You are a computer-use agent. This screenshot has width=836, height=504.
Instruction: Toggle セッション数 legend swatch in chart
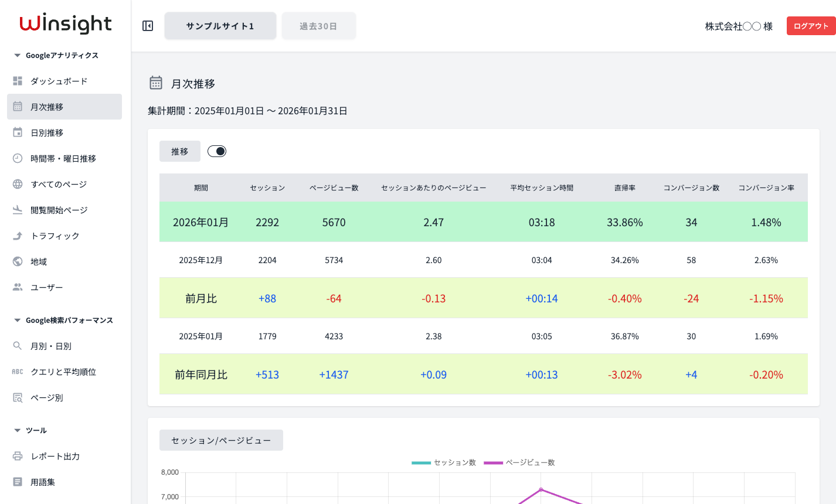(421, 462)
